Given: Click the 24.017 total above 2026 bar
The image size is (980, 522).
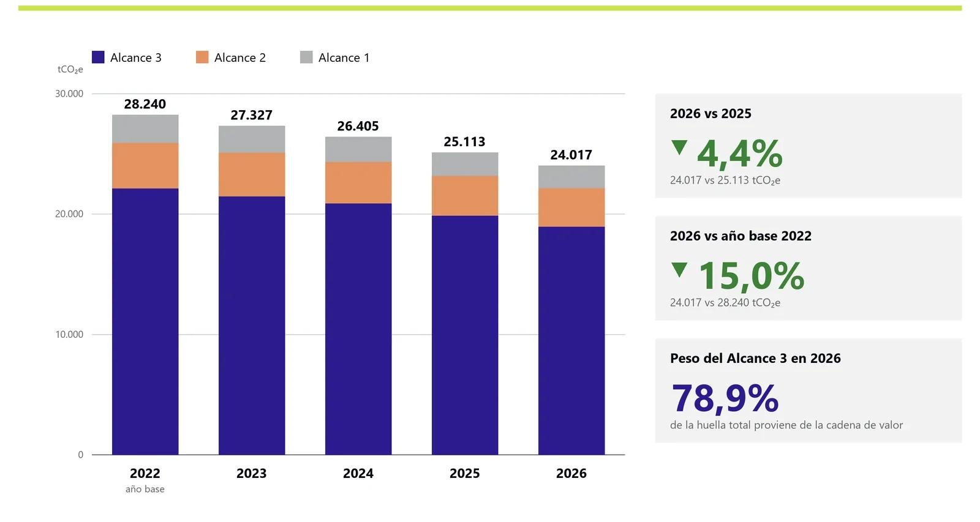Looking at the screenshot, I should click(571, 155).
